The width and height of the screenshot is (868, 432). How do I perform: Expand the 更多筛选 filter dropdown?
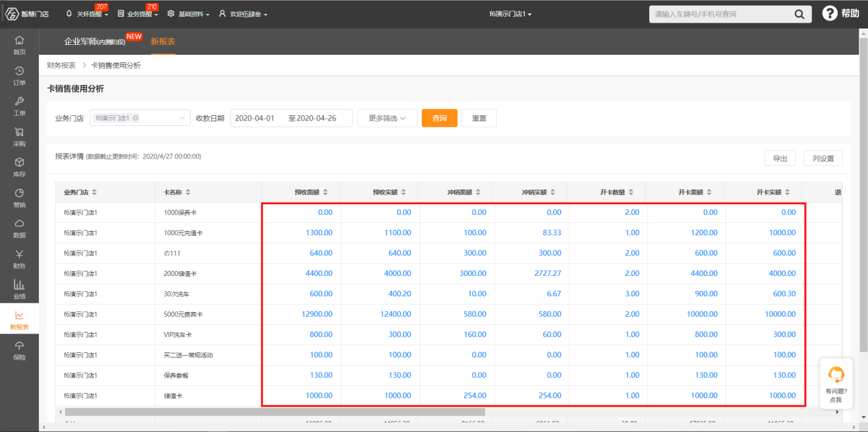pos(387,118)
